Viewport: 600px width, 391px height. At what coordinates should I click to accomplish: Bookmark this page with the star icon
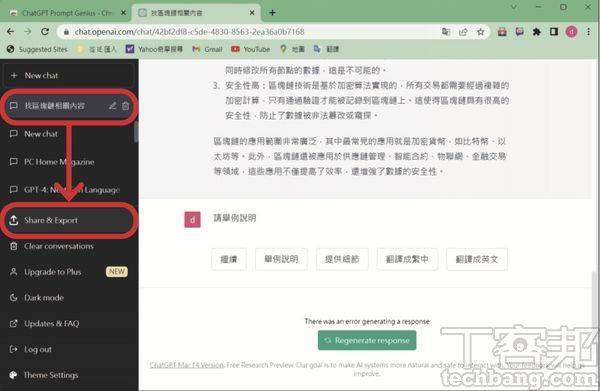click(x=481, y=32)
